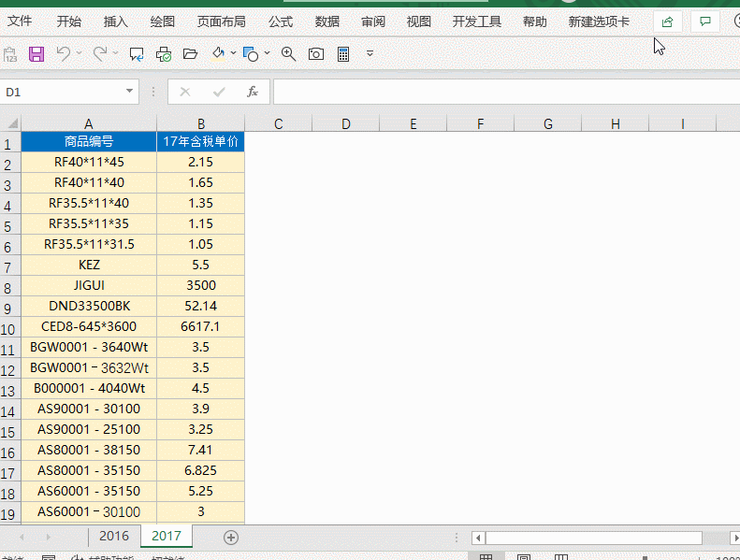Open the 审阅 ribbon tab

373,22
